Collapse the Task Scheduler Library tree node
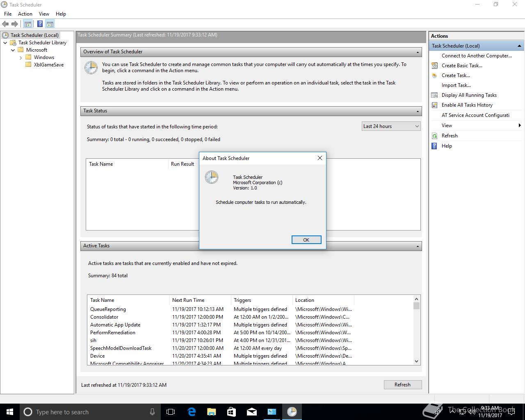The height and width of the screenshot is (420, 525). [x=5, y=43]
